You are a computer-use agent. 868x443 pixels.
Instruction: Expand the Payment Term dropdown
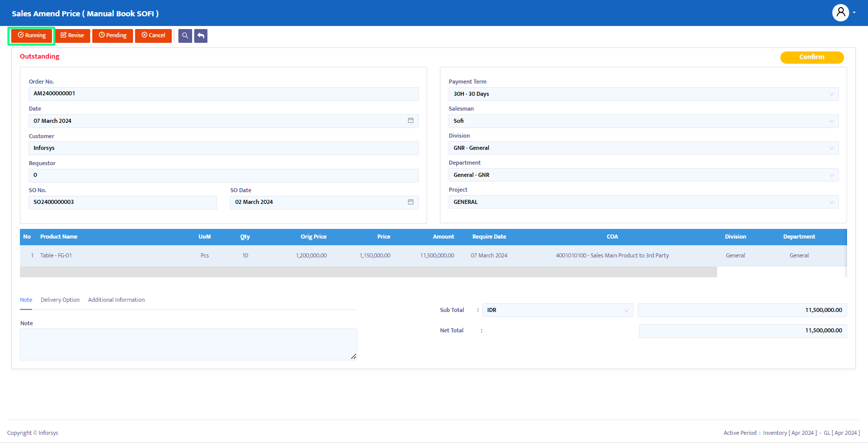(x=643, y=94)
